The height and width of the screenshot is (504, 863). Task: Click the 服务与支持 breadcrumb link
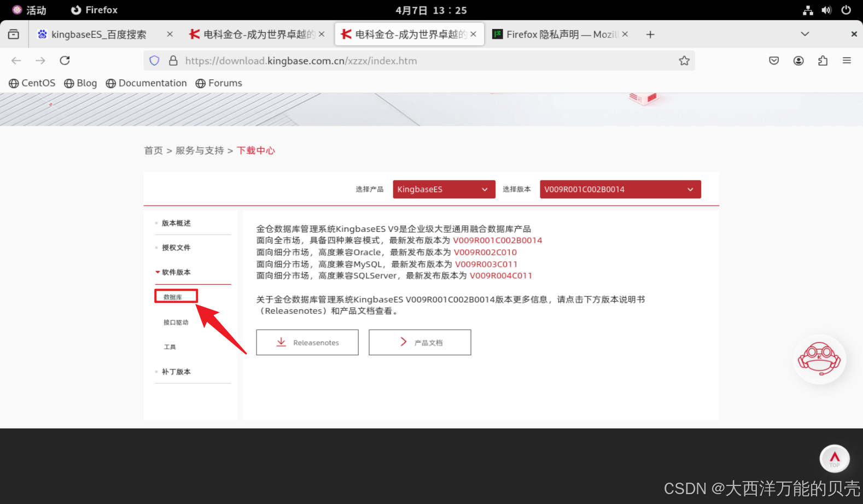pos(200,150)
